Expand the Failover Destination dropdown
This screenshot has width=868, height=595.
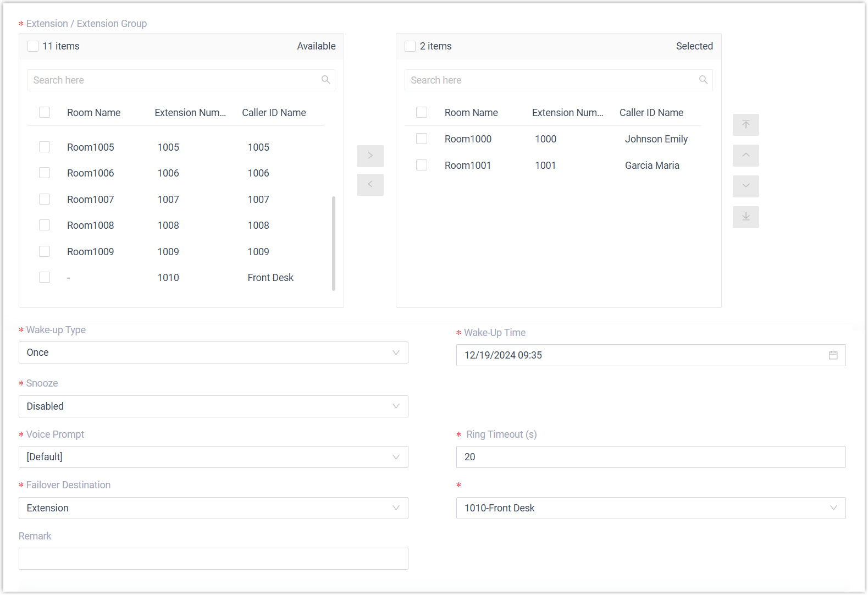(213, 508)
